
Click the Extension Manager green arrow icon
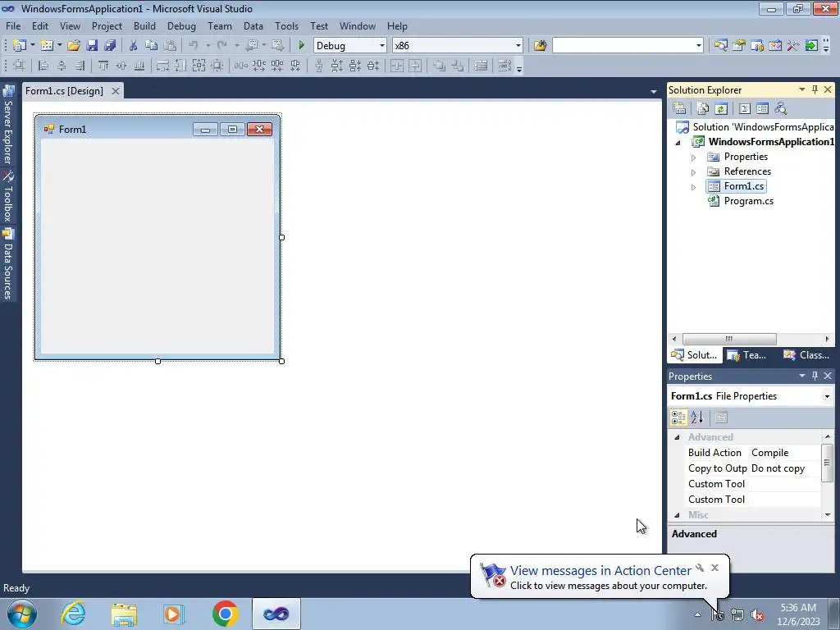pyautogui.click(x=811, y=46)
